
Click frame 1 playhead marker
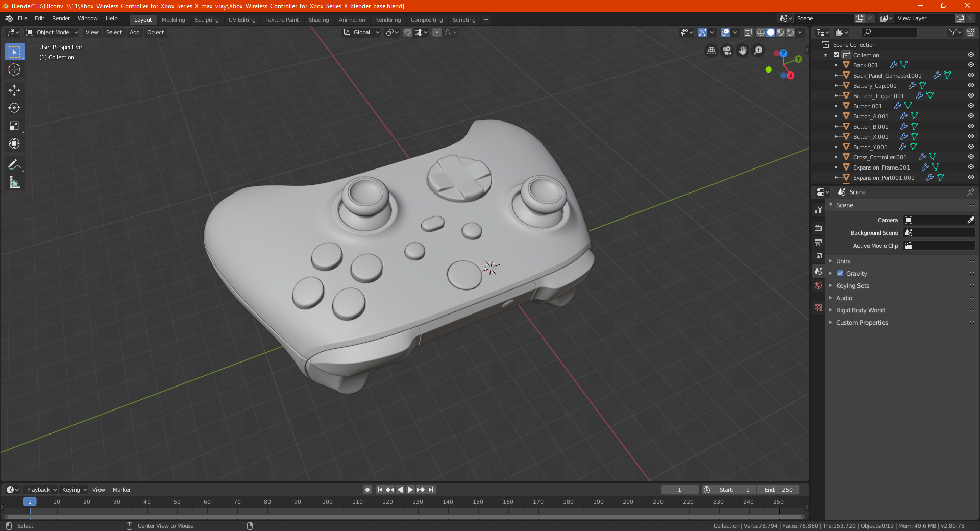pos(30,502)
